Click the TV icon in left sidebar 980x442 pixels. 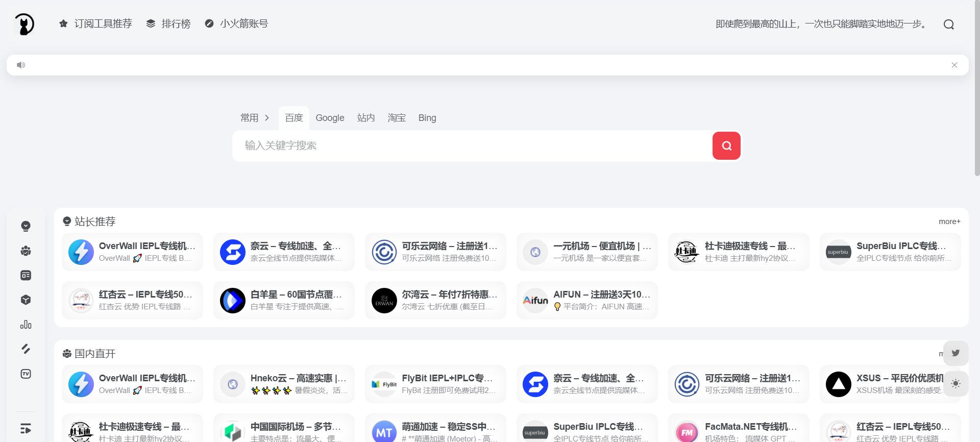click(x=26, y=374)
